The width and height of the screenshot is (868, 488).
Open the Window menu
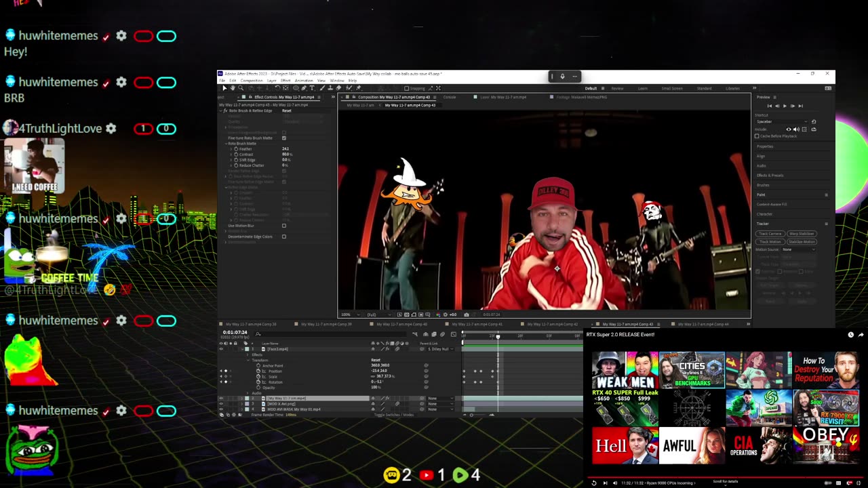(337, 81)
